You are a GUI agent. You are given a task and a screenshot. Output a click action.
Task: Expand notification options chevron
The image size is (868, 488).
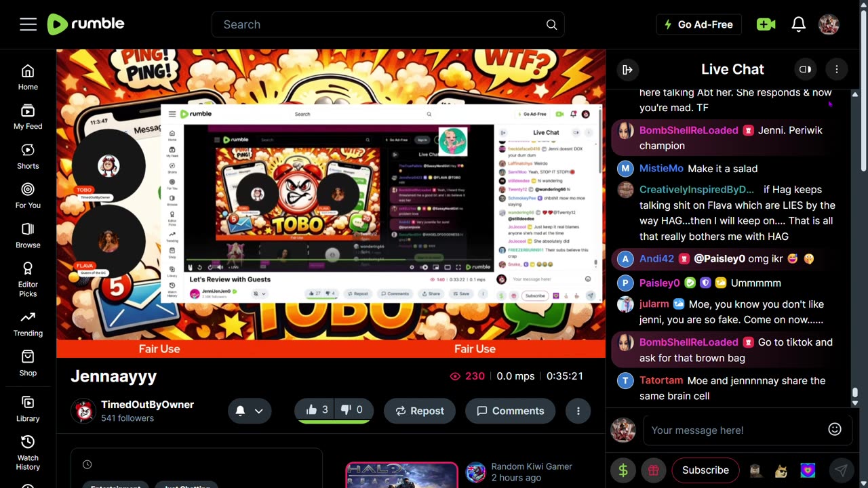(x=258, y=411)
